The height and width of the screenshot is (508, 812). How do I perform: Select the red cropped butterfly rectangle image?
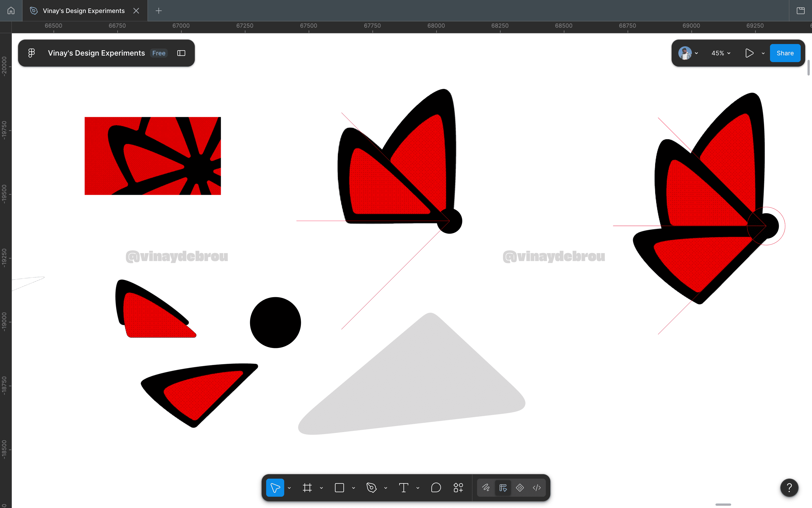[x=153, y=156]
